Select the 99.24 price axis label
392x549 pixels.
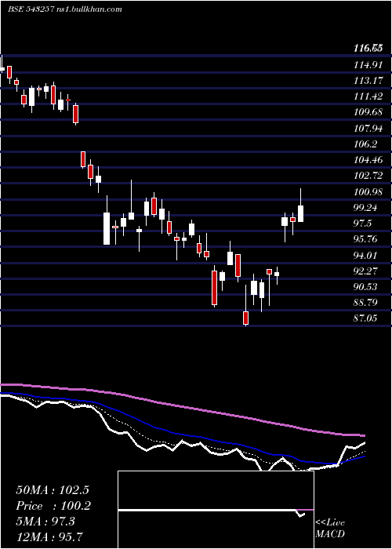click(x=365, y=208)
